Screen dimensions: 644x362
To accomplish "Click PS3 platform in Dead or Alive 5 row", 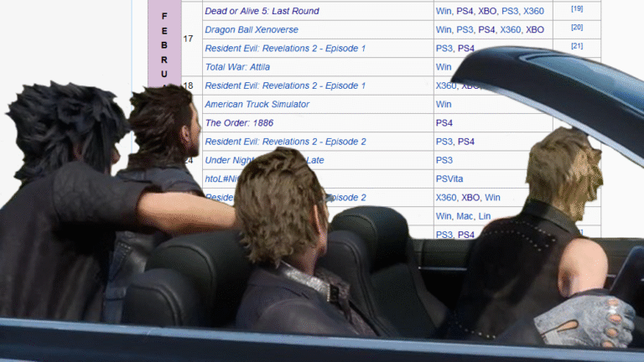I will point(510,11).
